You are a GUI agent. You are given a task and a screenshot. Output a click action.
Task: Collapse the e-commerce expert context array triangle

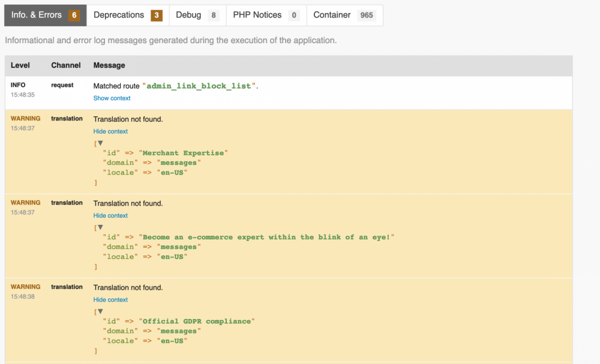coord(100,227)
